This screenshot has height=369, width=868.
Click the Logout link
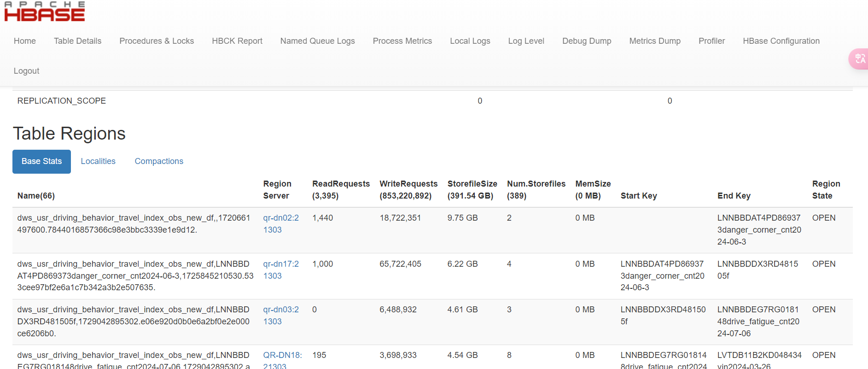pyautogui.click(x=26, y=71)
